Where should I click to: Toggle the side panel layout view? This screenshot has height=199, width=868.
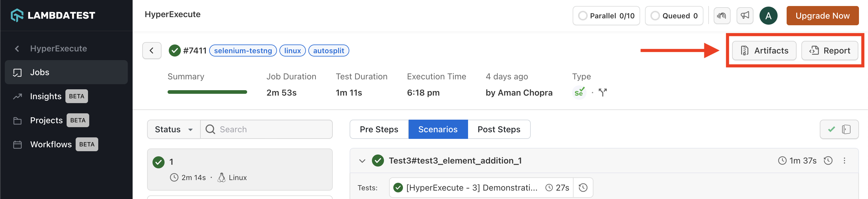(846, 130)
